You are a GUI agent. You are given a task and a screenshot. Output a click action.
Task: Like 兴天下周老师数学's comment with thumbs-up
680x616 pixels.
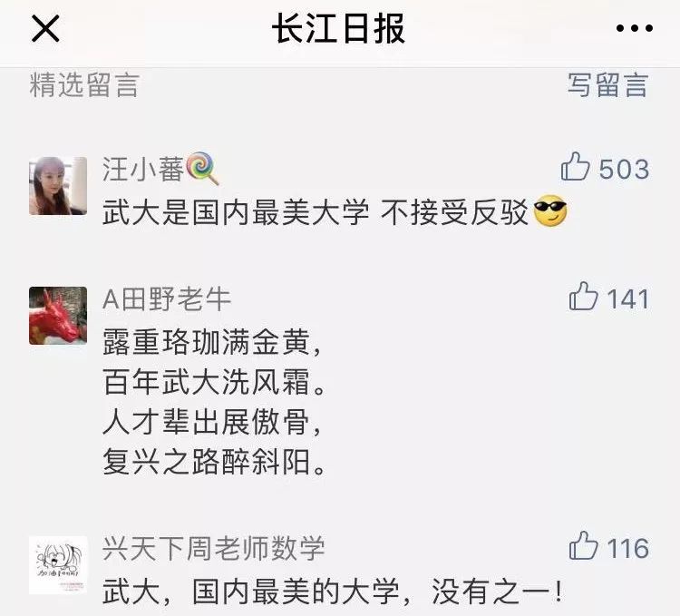click(583, 545)
